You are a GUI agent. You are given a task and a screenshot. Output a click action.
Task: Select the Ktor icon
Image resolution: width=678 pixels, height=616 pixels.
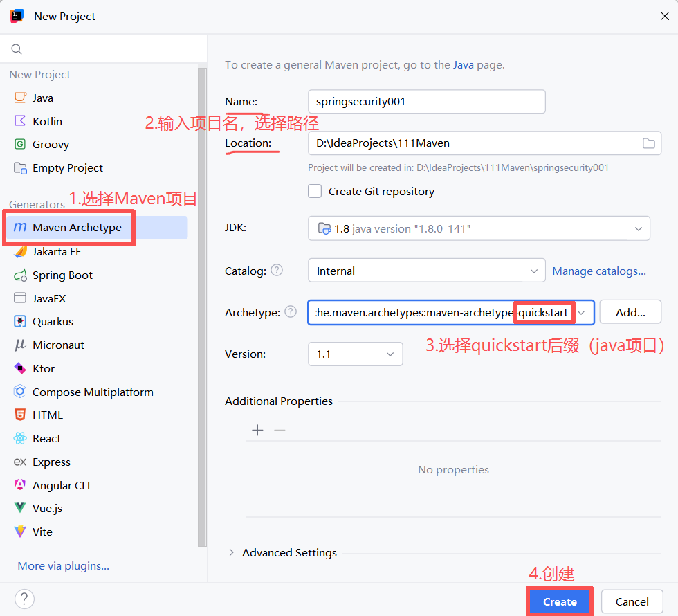point(20,368)
